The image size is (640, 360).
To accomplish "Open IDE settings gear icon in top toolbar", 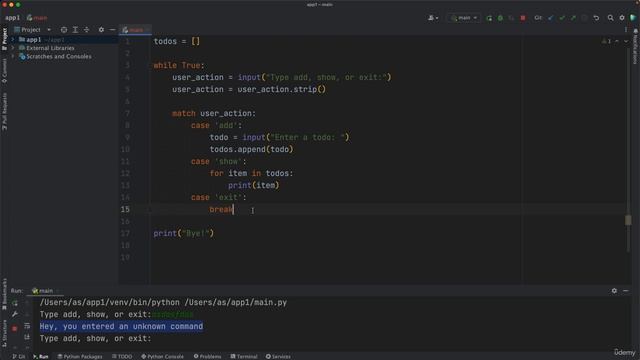I will 622,18.
